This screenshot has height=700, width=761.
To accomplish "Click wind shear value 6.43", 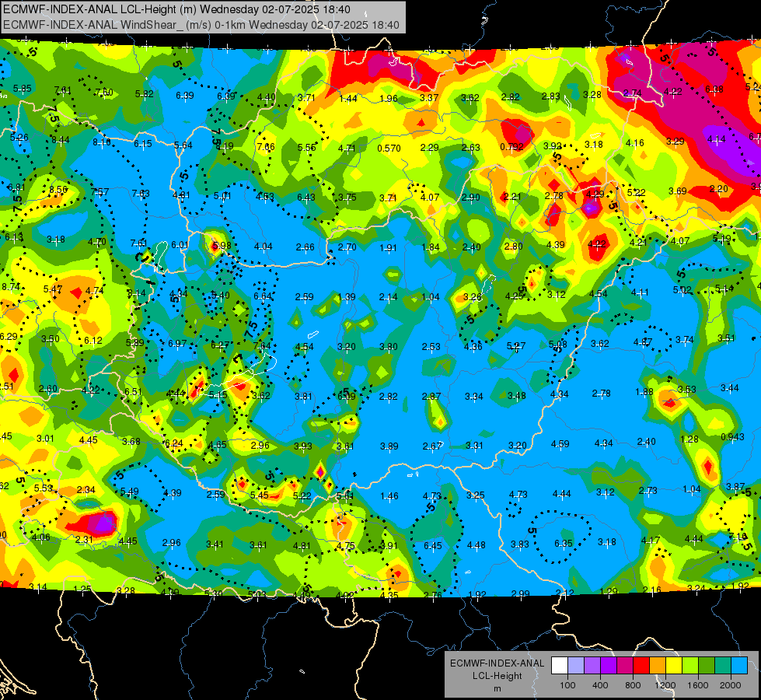I will coord(305,197).
